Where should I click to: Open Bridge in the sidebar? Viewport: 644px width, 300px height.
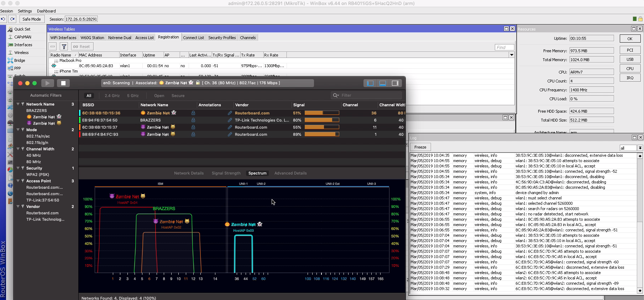pos(20,60)
